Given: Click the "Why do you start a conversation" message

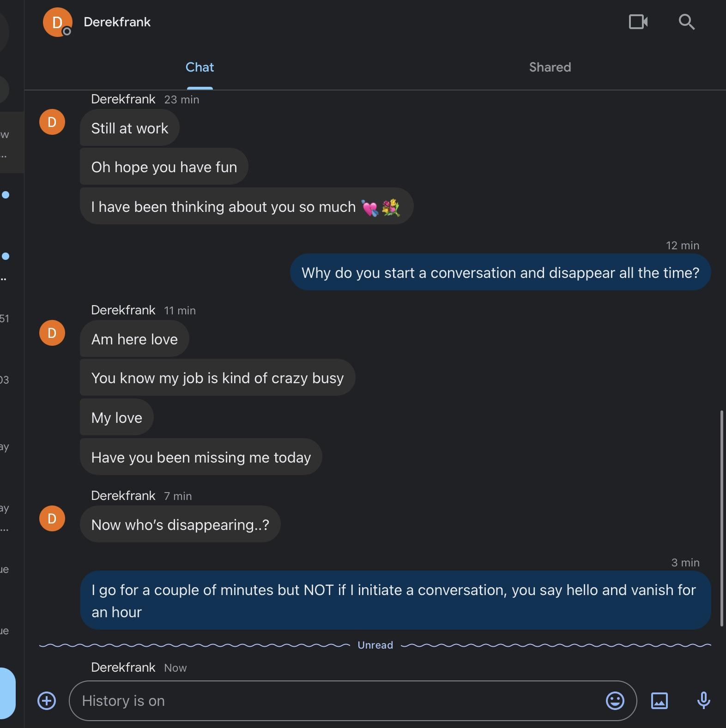Looking at the screenshot, I should pos(500,272).
